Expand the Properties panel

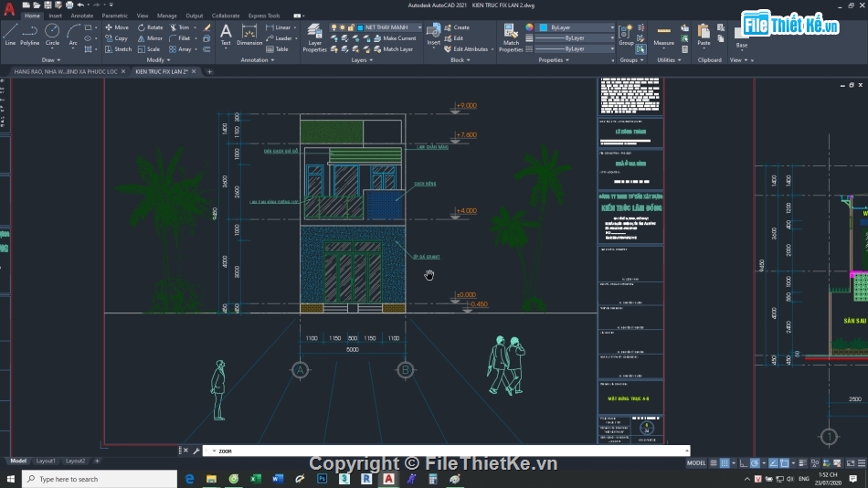554,59
